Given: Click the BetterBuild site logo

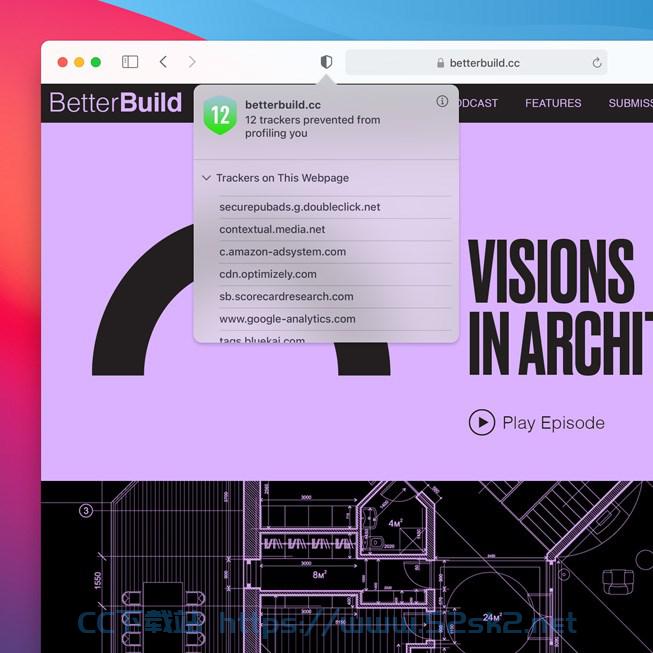Looking at the screenshot, I should click(x=116, y=102).
